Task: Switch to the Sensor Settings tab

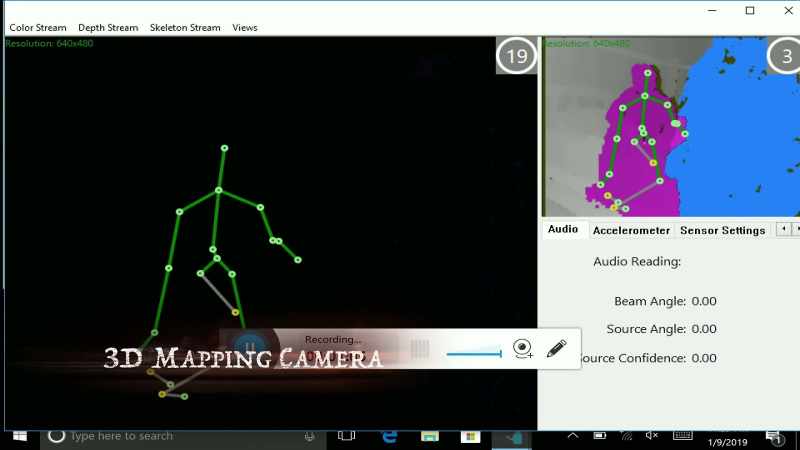Action: tap(722, 231)
